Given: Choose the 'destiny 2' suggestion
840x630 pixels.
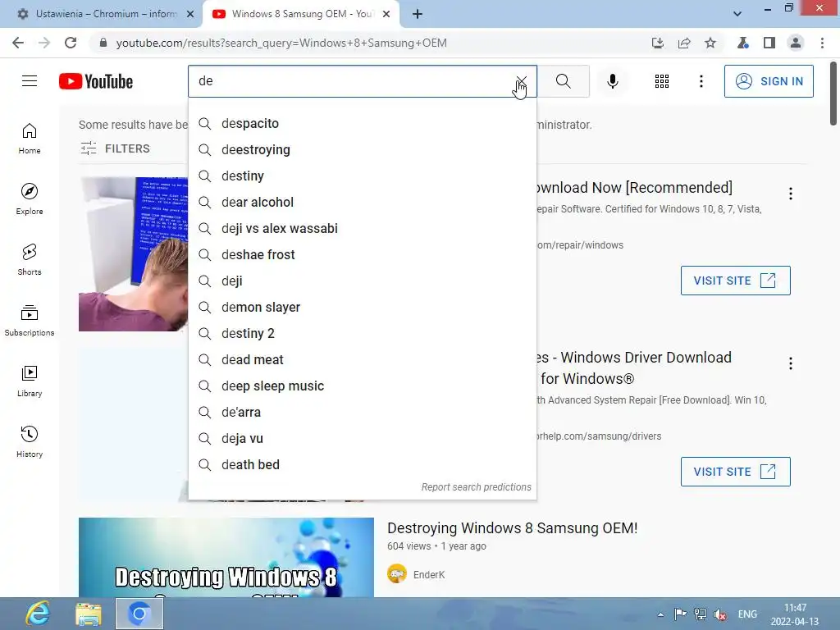Looking at the screenshot, I should tap(362, 333).
